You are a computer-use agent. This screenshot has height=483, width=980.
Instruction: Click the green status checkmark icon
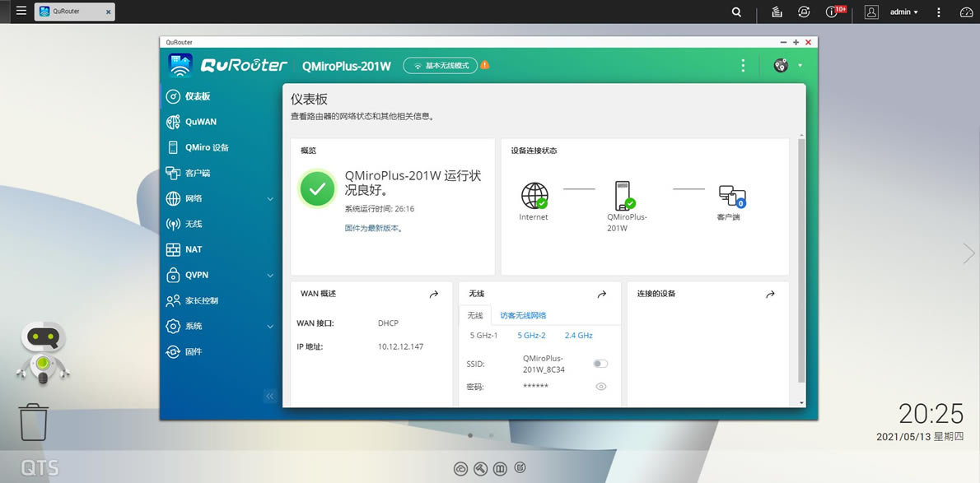(318, 188)
